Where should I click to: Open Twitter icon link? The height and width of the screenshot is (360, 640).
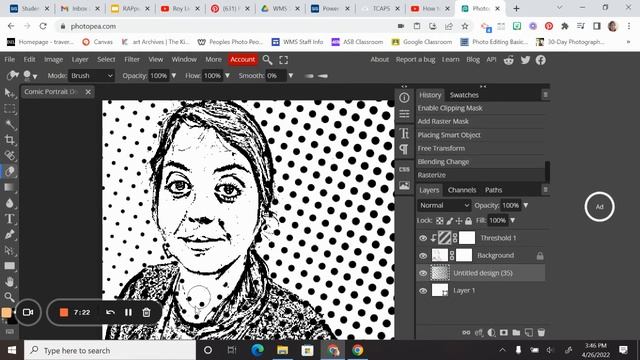[x=525, y=60]
